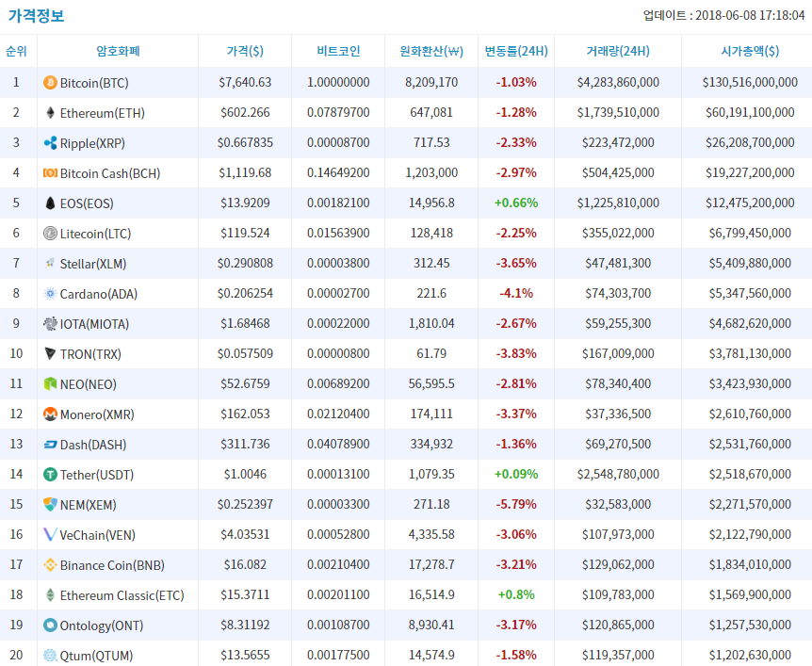
Task: Click the Ontology logo icon
Action: point(50,625)
